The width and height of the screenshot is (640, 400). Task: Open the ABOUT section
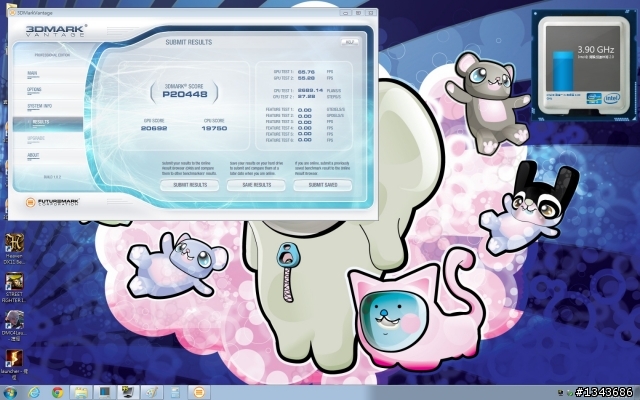tap(33, 156)
